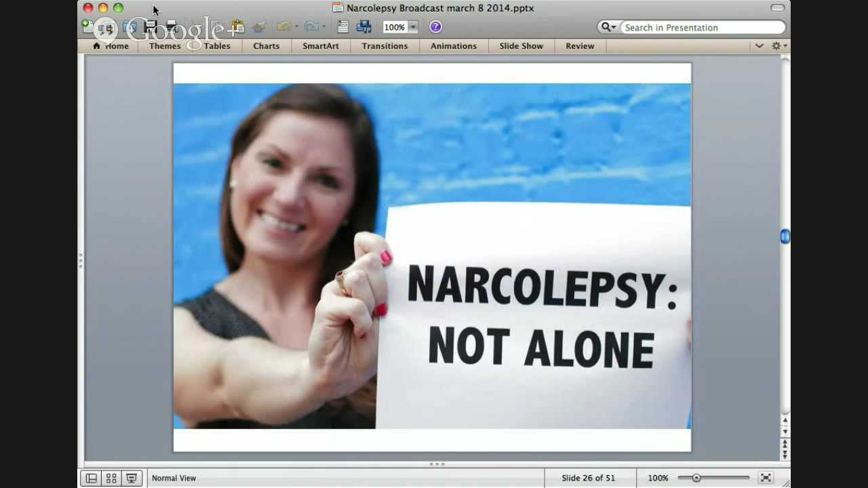868x488 pixels.
Task: Open the Media Browser icon
Action: click(x=364, y=27)
